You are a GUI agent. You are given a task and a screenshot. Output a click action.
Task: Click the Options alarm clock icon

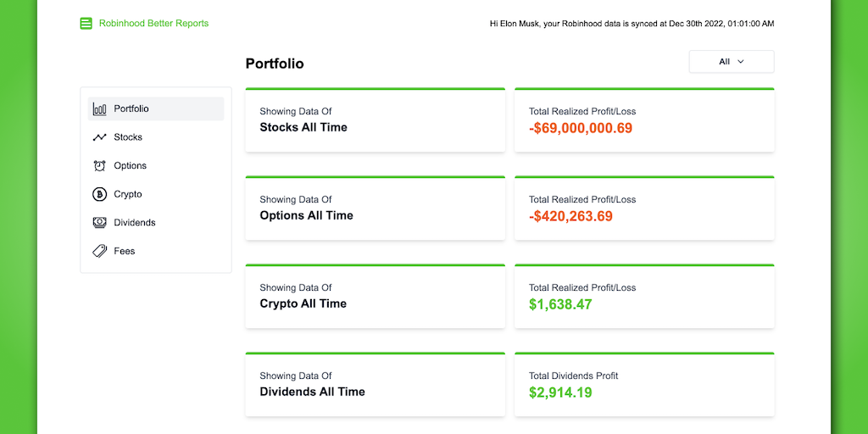[100, 166]
